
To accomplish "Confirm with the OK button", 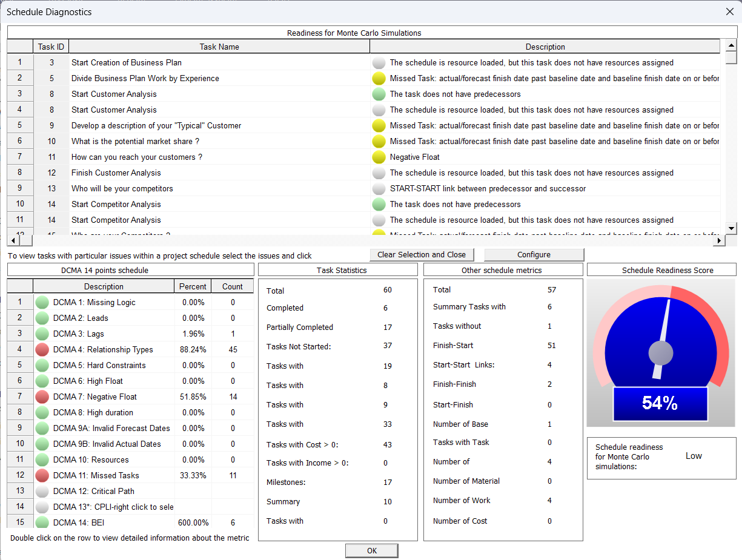I will (x=372, y=550).
